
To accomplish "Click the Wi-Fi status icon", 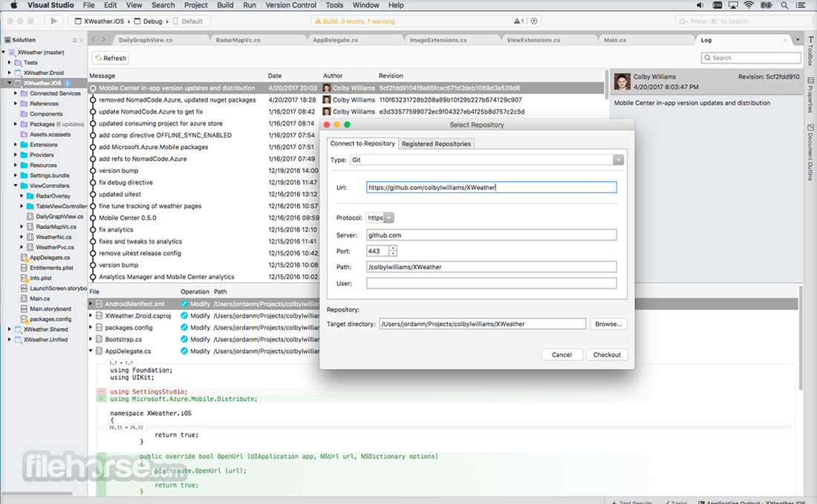I will coord(749,5).
